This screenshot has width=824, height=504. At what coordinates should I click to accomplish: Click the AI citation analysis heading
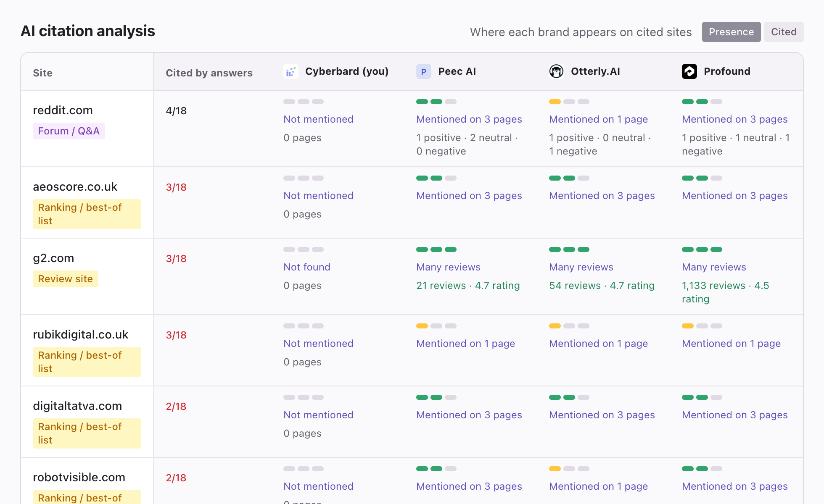[x=88, y=31]
